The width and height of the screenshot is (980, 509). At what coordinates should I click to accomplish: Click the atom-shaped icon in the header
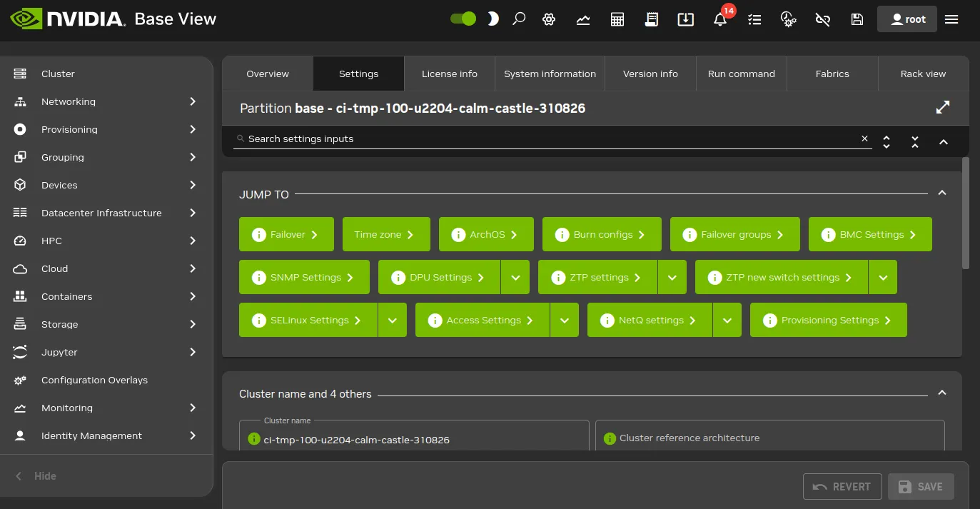pos(548,19)
